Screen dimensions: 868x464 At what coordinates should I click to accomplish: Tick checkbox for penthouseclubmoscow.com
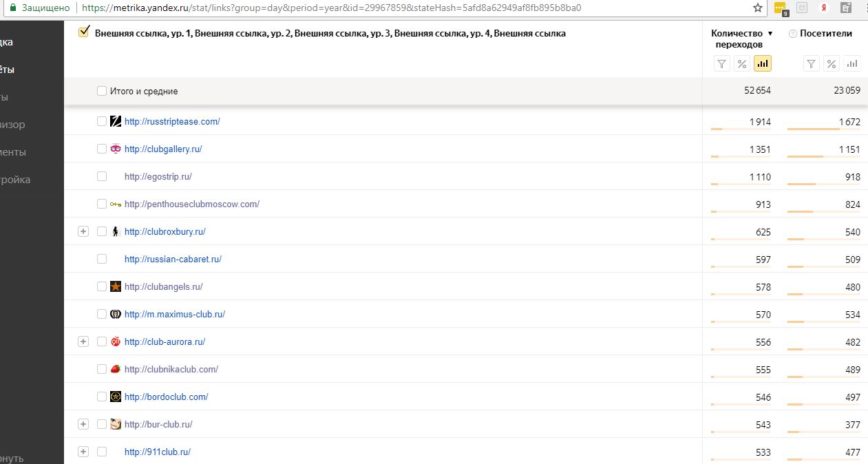click(102, 204)
